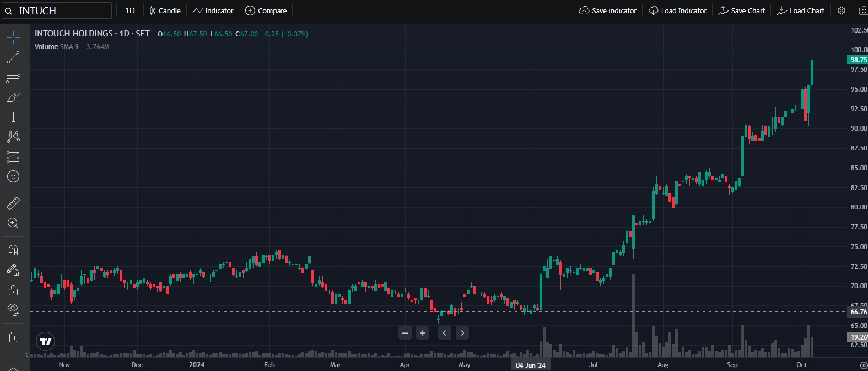
Task: Select the ruler measure tool
Action: (13, 203)
